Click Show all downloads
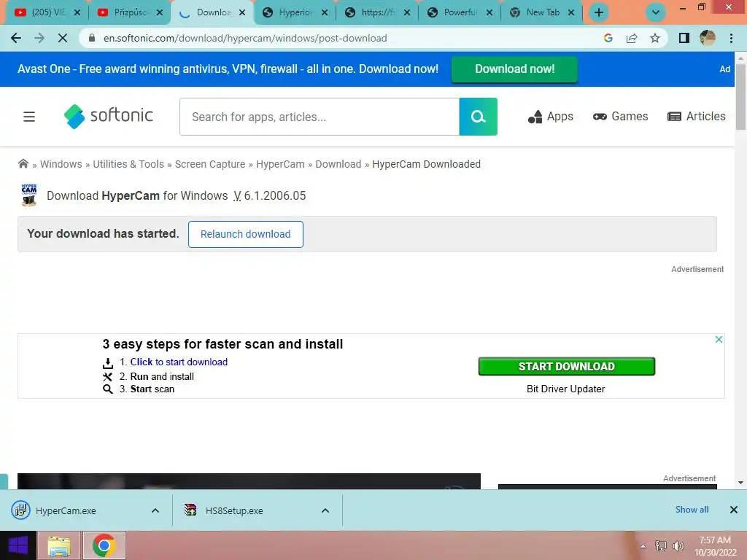This screenshot has height=560, width=747. (x=692, y=510)
